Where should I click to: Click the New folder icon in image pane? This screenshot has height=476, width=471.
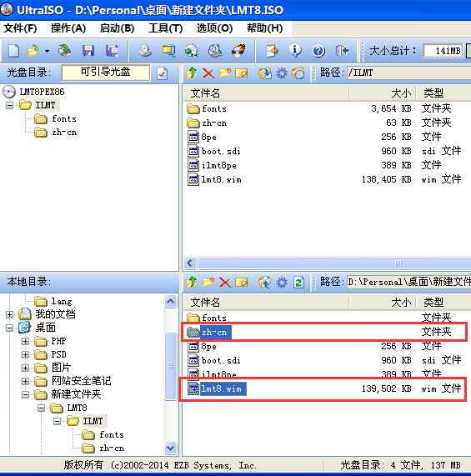point(225,73)
